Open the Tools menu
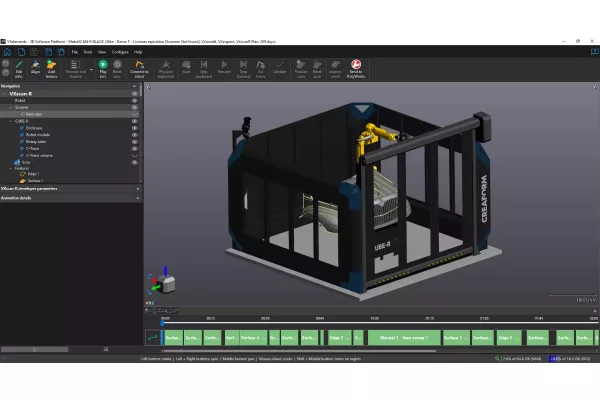Image resolution: width=600 pixels, height=400 pixels. pyautogui.click(x=88, y=51)
